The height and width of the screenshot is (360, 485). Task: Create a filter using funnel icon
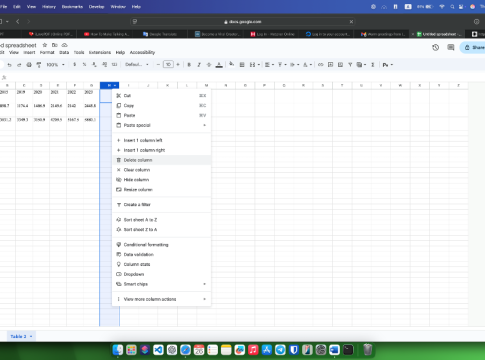point(350,65)
